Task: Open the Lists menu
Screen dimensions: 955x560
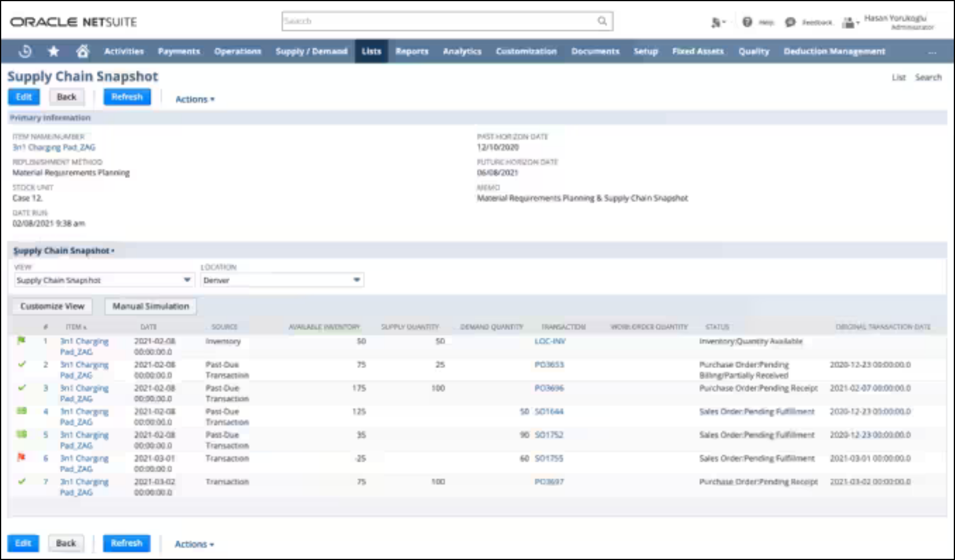Action: click(371, 51)
